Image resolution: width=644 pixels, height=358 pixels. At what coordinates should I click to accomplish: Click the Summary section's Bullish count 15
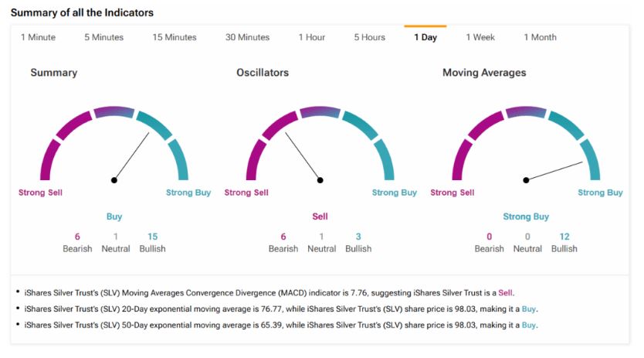[152, 237]
